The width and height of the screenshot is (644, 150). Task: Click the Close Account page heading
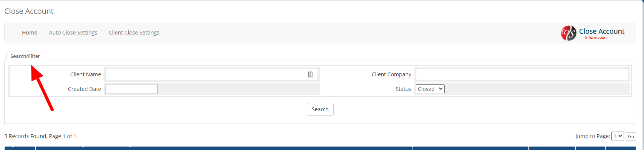[x=29, y=11]
